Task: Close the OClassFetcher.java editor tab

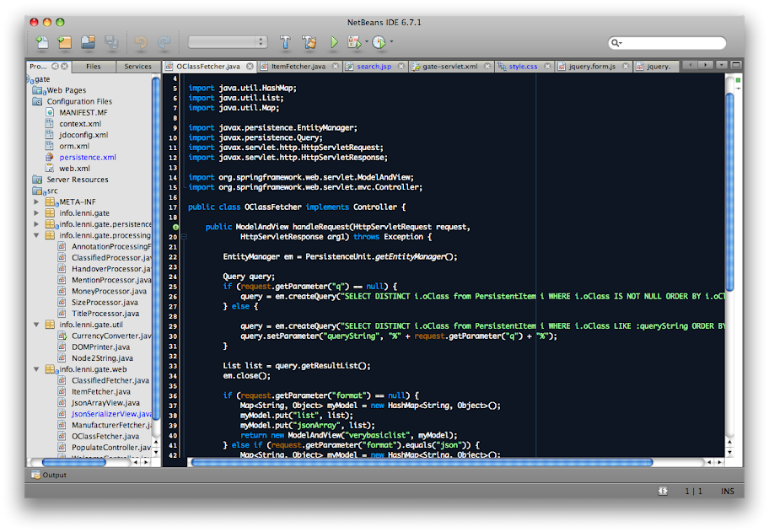Action: tap(249, 66)
